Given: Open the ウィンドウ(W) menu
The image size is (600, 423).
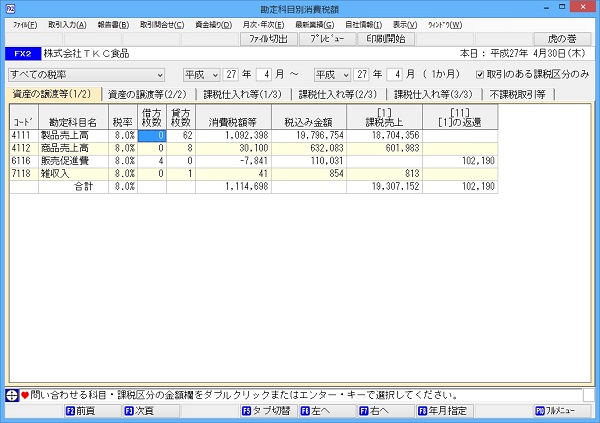Looking at the screenshot, I should pyautogui.click(x=445, y=25).
